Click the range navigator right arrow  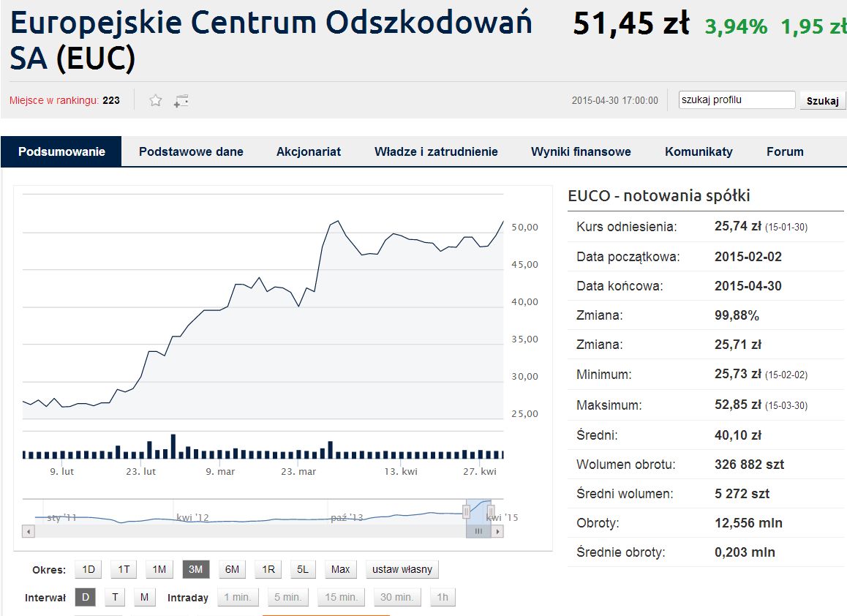tap(497, 532)
